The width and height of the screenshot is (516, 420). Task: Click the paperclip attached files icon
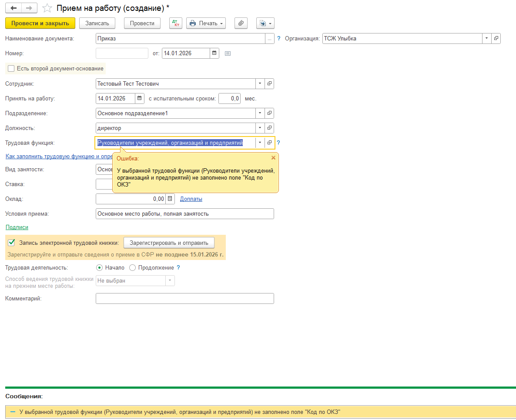click(x=241, y=23)
